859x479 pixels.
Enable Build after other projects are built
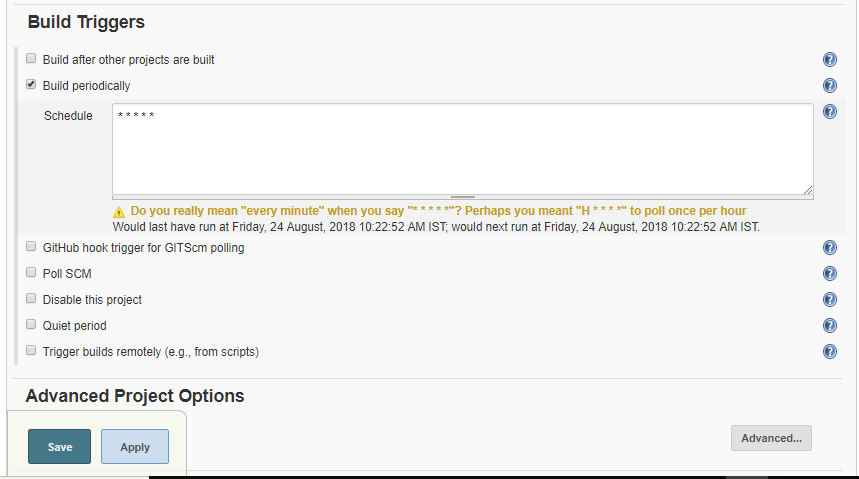point(31,59)
